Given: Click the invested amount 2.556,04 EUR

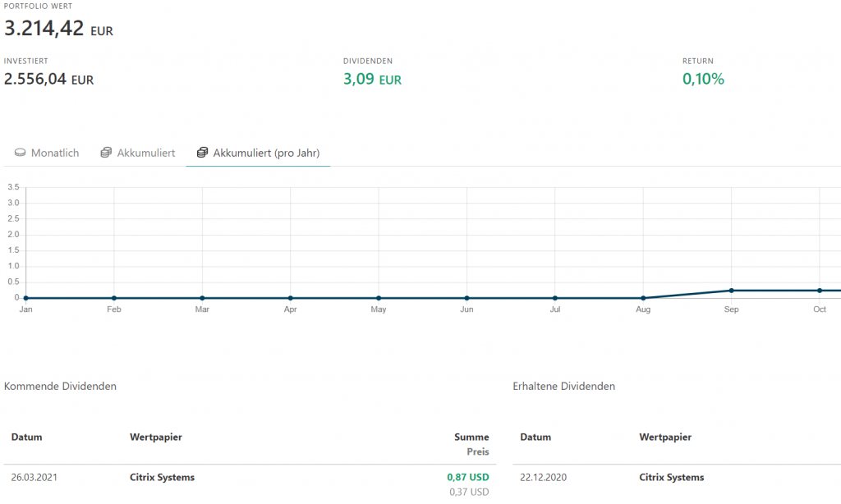Looking at the screenshot, I should click(x=48, y=80).
